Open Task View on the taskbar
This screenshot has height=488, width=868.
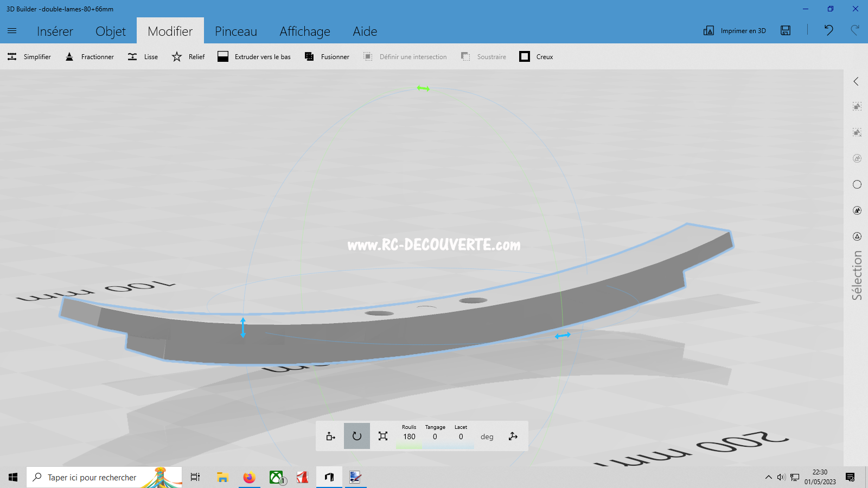coord(195,477)
